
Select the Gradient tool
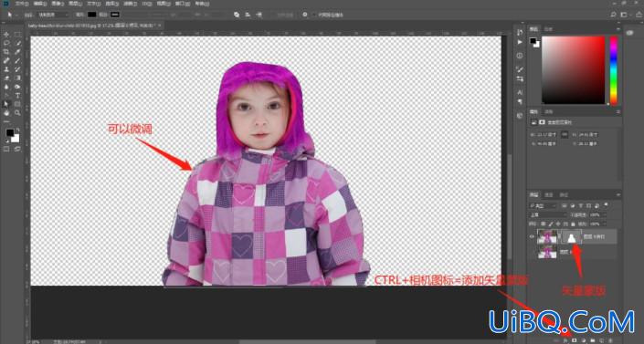pyautogui.click(x=17, y=78)
